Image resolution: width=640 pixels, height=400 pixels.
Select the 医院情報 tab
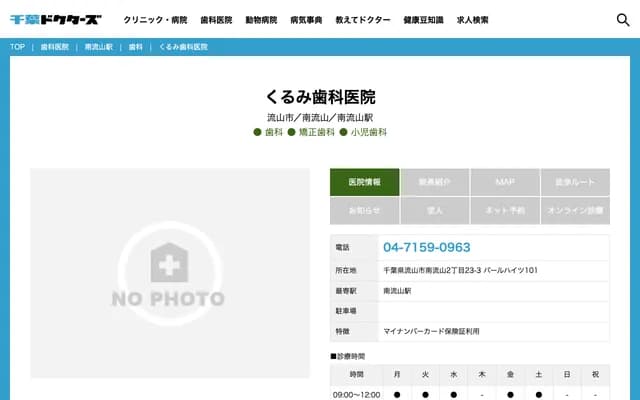(x=364, y=182)
